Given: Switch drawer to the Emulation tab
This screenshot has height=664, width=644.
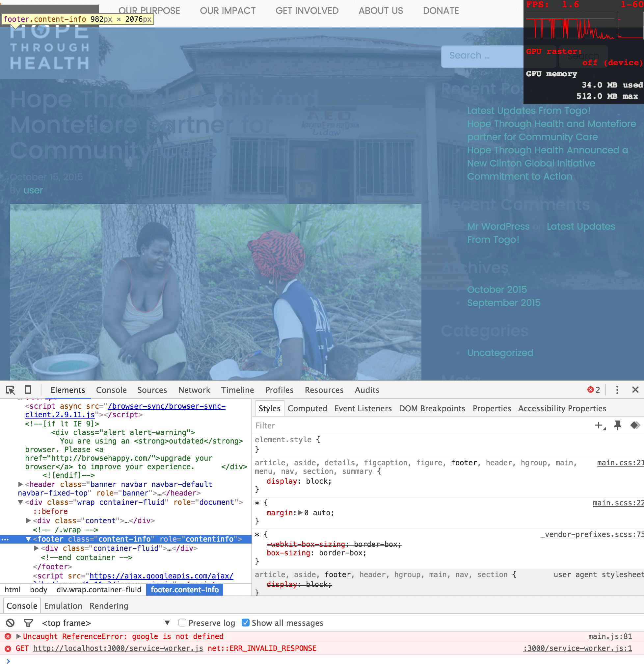Looking at the screenshot, I should tap(63, 606).
